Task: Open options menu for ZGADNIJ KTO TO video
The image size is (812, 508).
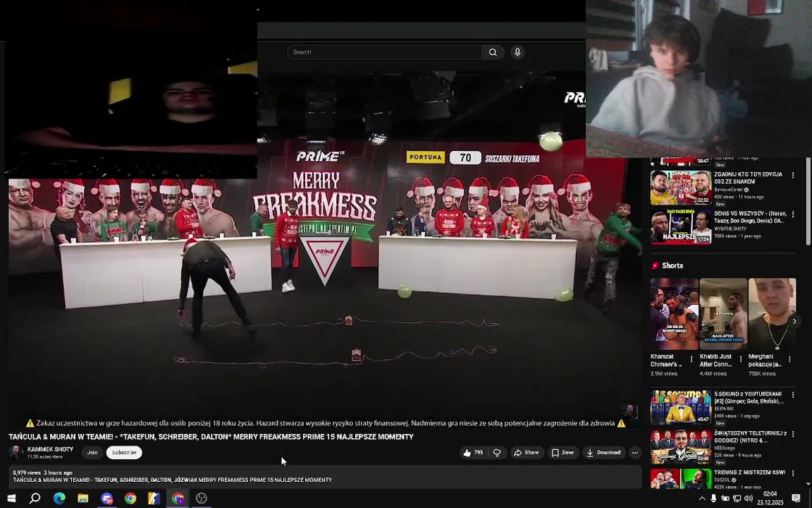Action: coord(792,175)
